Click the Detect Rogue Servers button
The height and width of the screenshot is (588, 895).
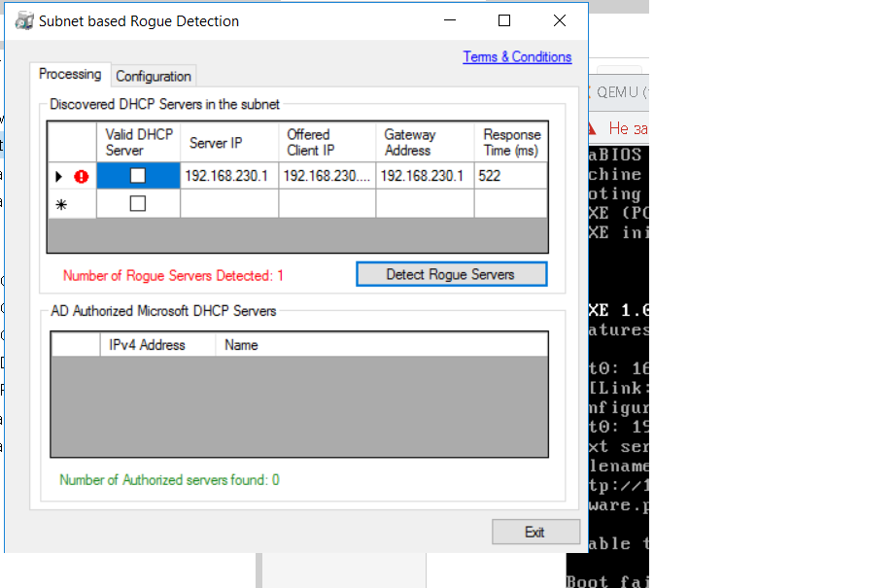point(451,273)
